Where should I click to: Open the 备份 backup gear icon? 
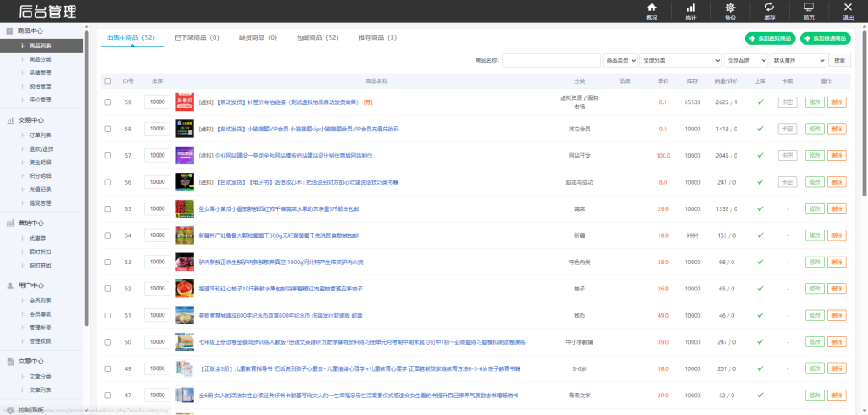coord(730,8)
